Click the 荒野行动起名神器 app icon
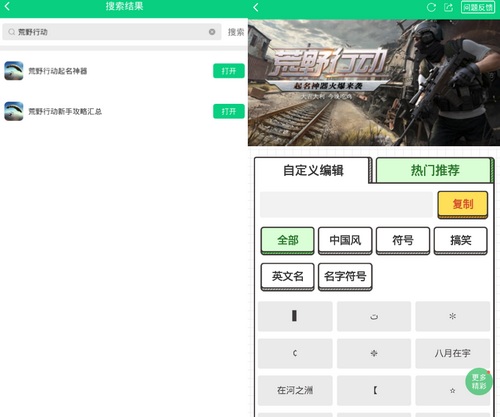This screenshot has height=417, width=500. click(x=14, y=71)
